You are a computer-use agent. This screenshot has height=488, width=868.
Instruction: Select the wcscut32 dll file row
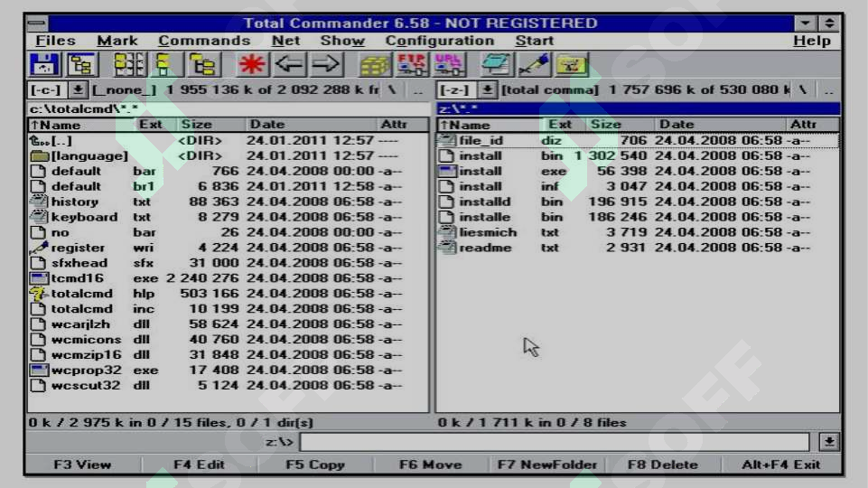click(228, 386)
